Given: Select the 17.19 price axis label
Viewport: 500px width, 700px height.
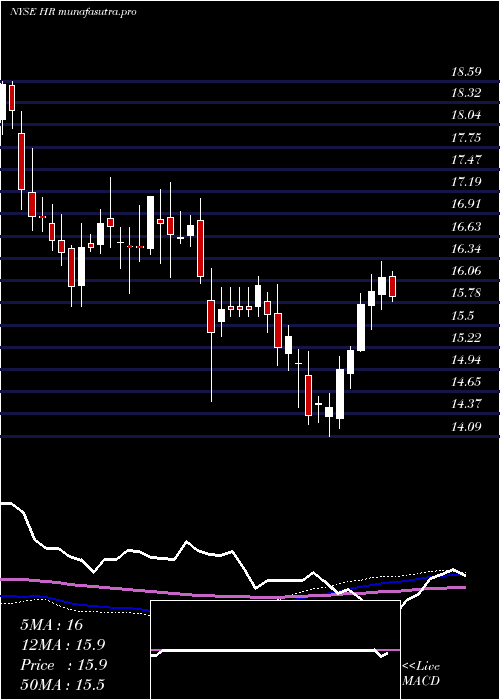Looking at the screenshot, I should pos(467,182).
